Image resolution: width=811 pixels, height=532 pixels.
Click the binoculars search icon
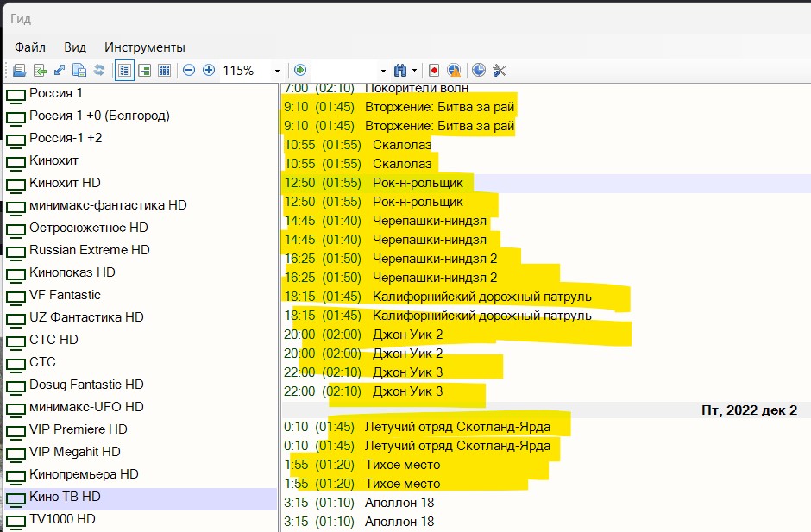pos(400,71)
